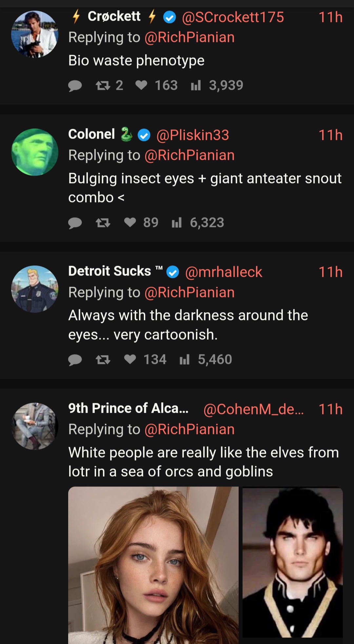Retweet Crøckett's 'Bio waste phenotype' post
The width and height of the screenshot is (354, 644).
(x=103, y=85)
